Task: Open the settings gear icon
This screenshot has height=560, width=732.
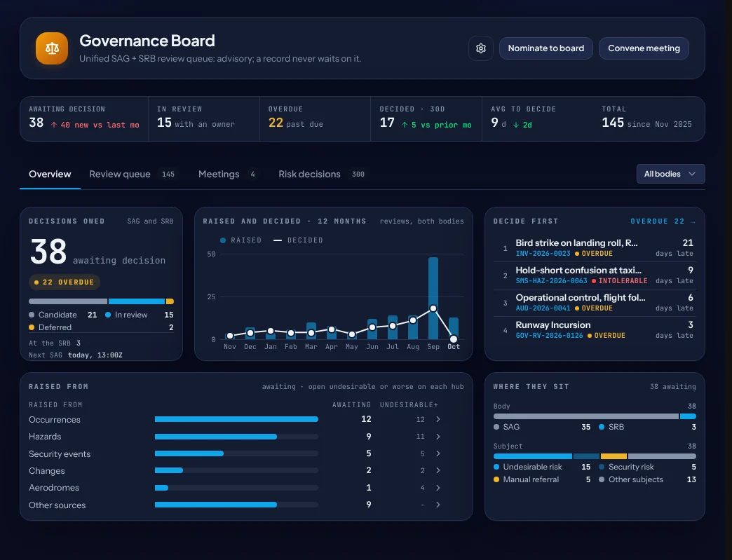Action: point(481,48)
